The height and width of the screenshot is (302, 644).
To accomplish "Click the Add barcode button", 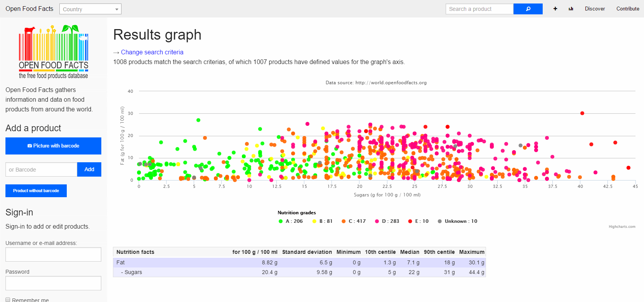I will click(89, 169).
